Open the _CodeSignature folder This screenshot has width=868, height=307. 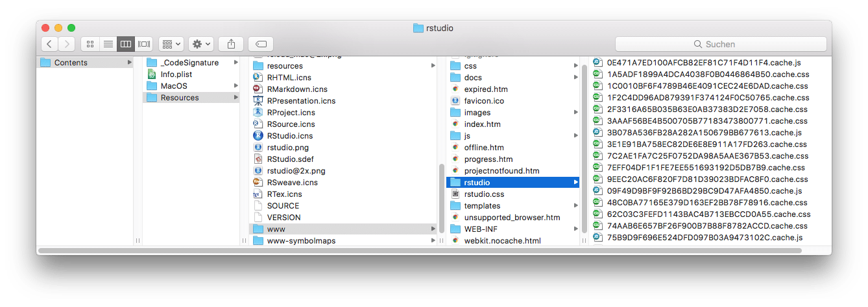pos(191,63)
